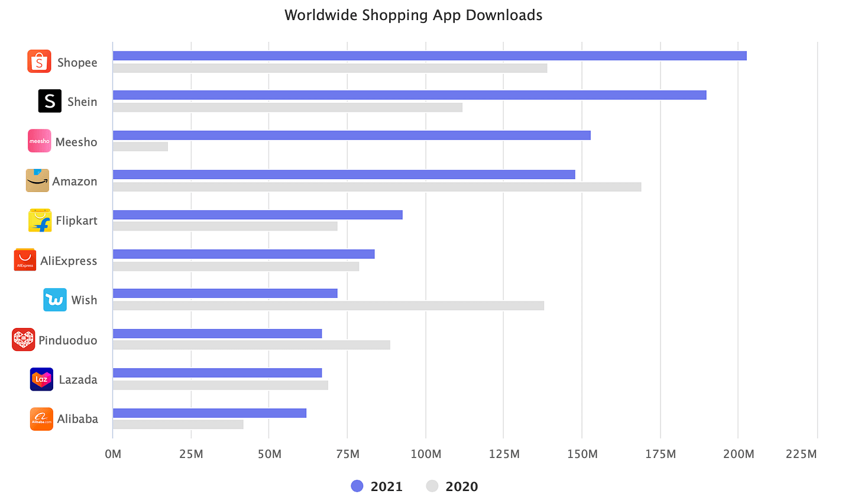The image size is (861, 504).
Task: Click the Pinduoduo app icon
Action: point(24,340)
